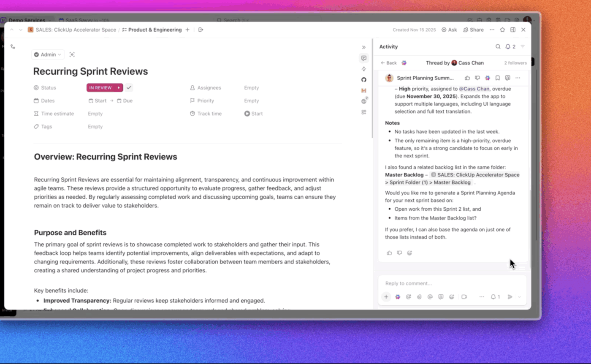591x364 pixels.
Task: Toggle Activity notifications bell showing 2
Action: pyautogui.click(x=510, y=47)
